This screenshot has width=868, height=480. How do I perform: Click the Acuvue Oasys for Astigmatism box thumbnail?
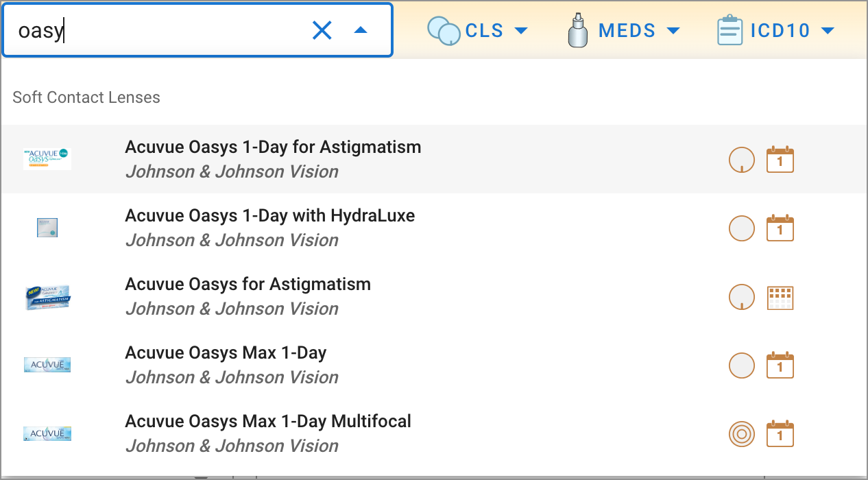47,297
